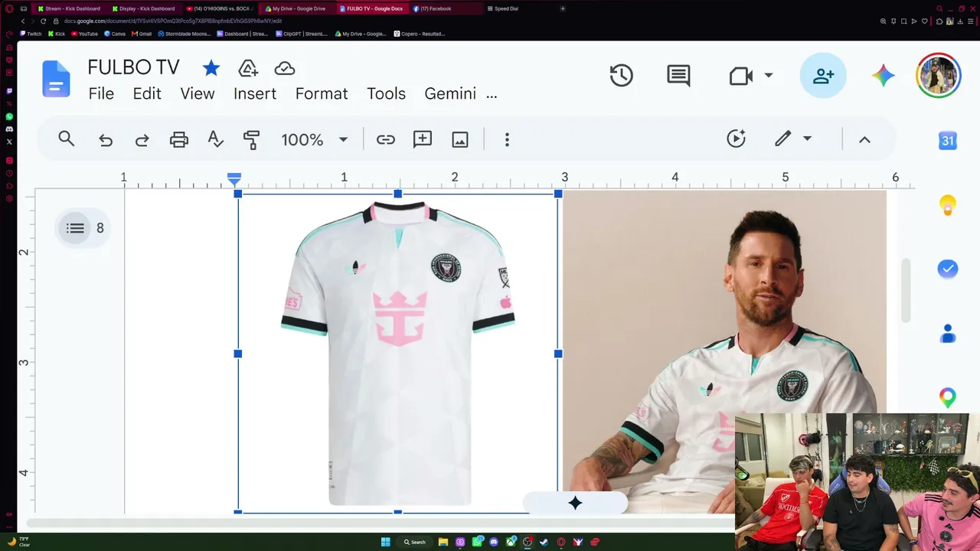Open the View menu
The width and height of the screenshot is (980, 551).
198,93
